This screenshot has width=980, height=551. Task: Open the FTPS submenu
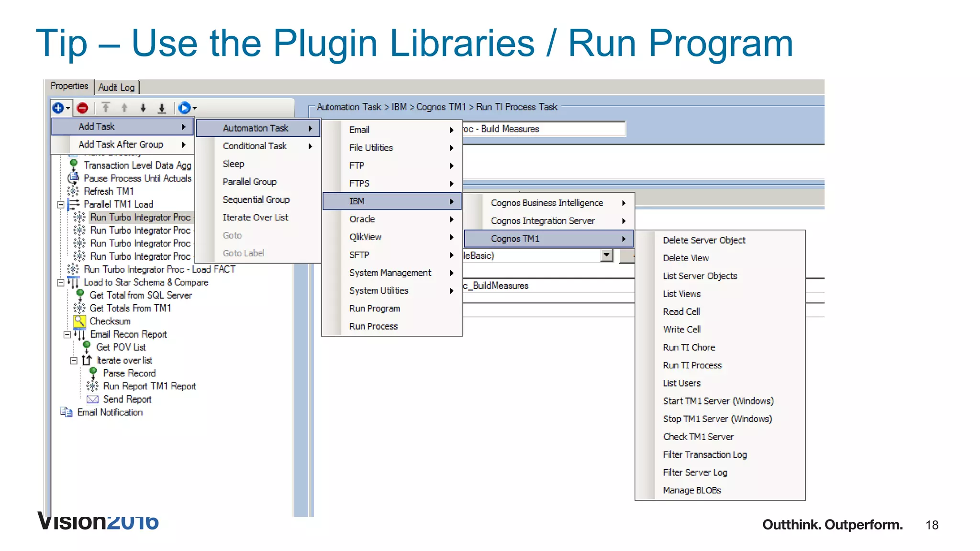pos(392,183)
